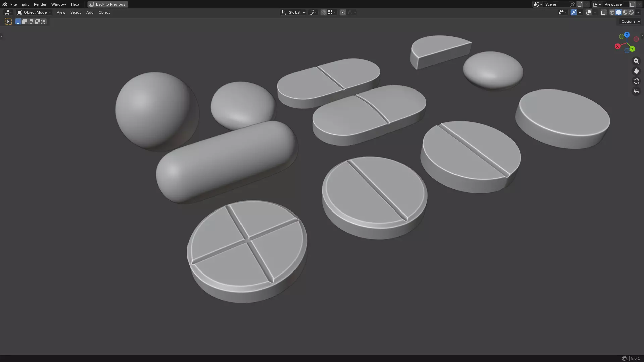Expand the Options dropdown
Viewport: 644px width, 362px height.
click(x=630, y=21)
